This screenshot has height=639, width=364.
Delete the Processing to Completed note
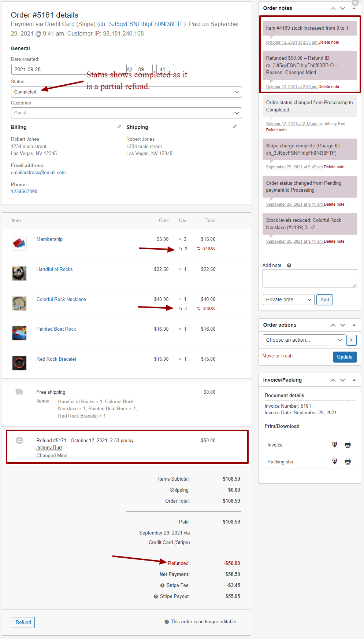[x=276, y=130]
